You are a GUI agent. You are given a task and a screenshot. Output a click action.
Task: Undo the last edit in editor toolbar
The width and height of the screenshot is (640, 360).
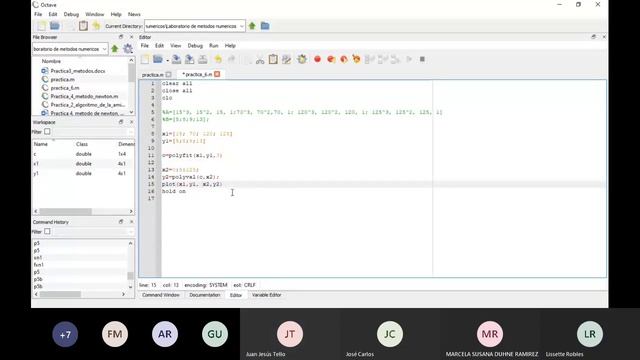click(218, 59)
